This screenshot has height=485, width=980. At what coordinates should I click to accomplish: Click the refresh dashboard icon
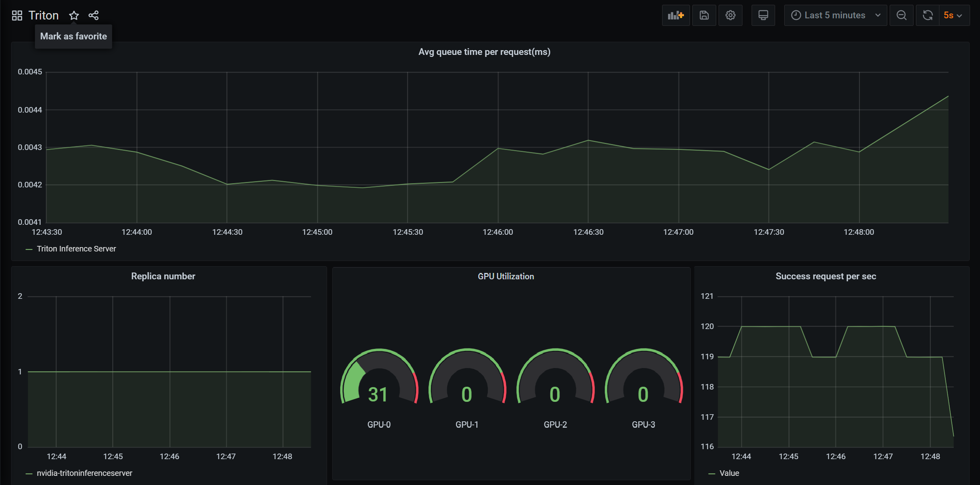coord(927,16)
